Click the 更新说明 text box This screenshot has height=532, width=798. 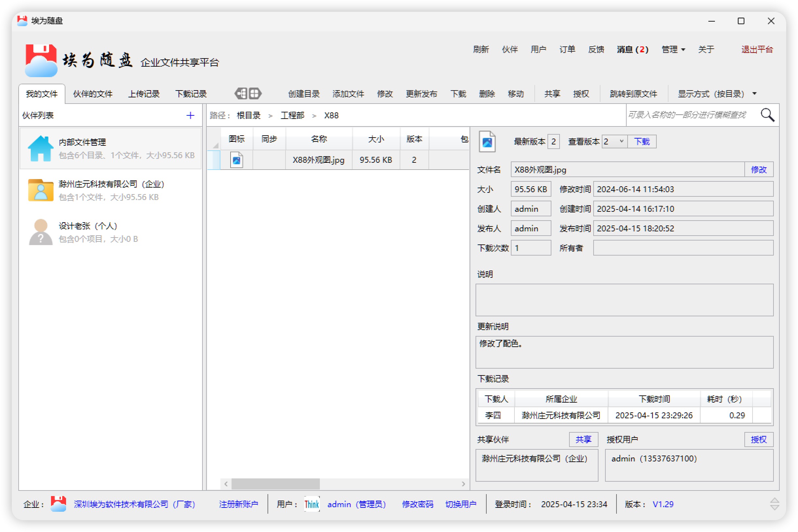coord(624,352)
